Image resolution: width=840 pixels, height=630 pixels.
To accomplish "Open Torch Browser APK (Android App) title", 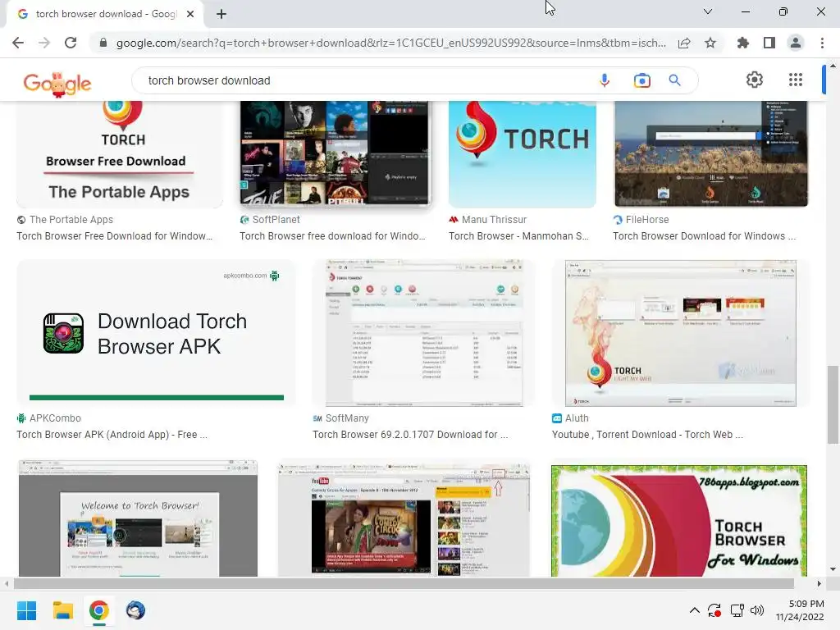I will click(x=112, y=435).
